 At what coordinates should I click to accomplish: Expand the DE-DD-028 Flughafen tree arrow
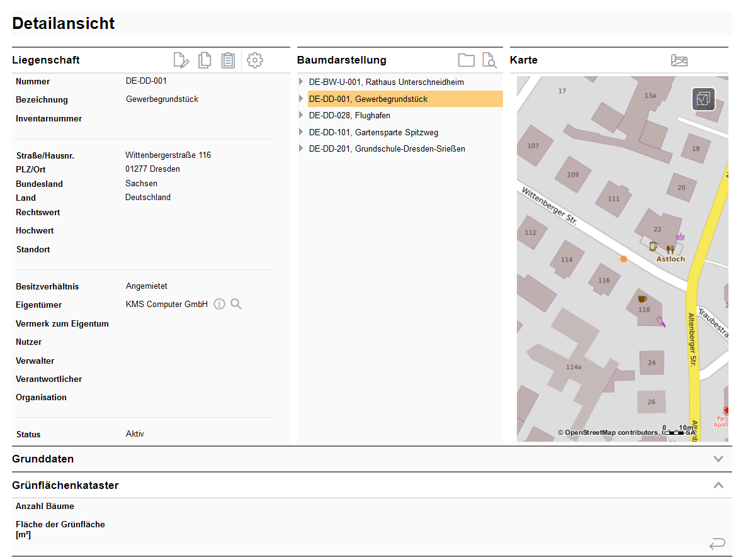click(x=302, y=115)
